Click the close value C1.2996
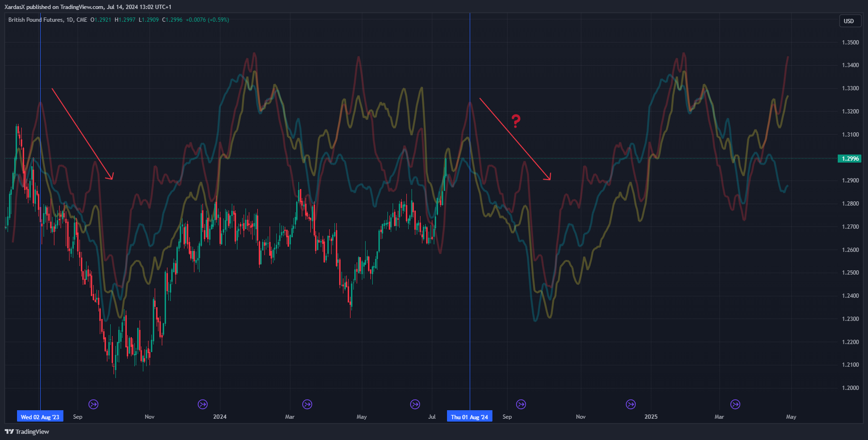This screenshot has height=440, width=868. point(172,20)
